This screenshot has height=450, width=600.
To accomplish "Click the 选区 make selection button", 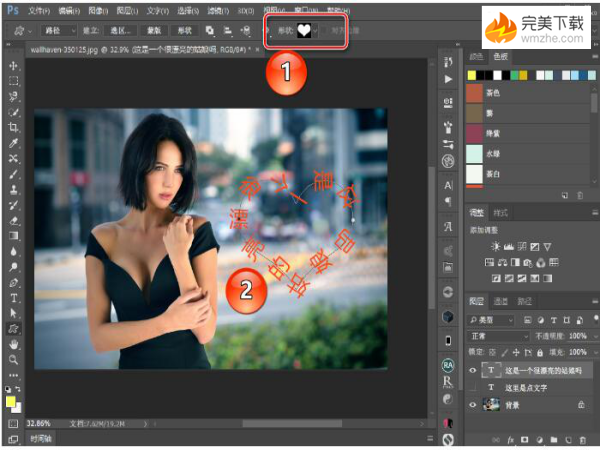I will tap(120, 31).
